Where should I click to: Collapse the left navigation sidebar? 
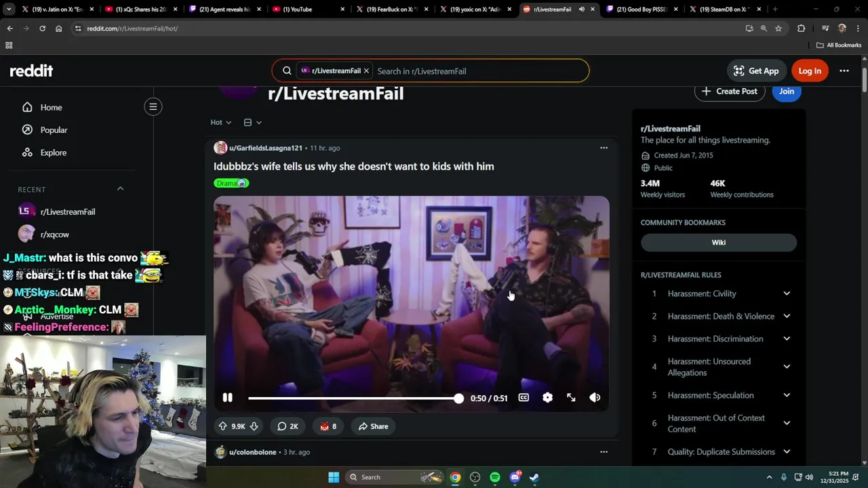[153, 106]
